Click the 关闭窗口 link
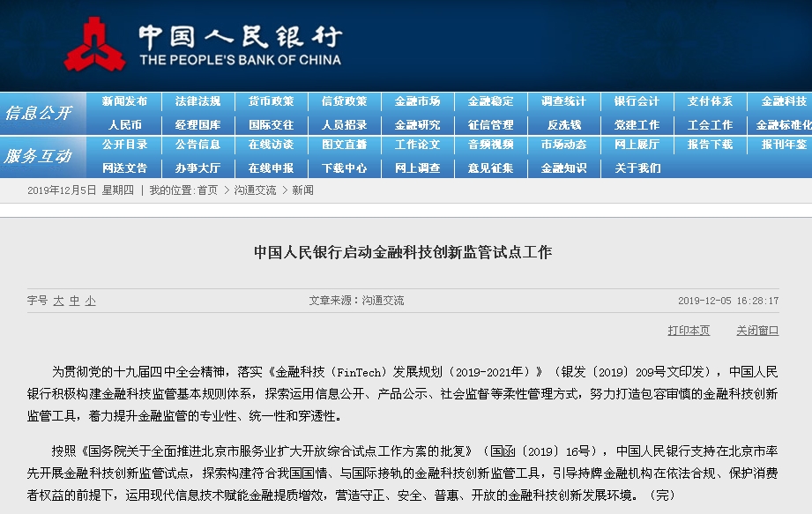Viewport: 812px width, 514px height. coord(757,331)
